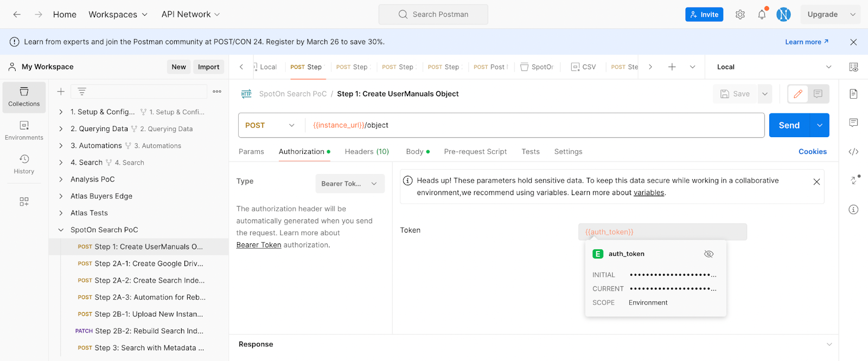Image resolution: width=868 pixels, height=361 pixels.
Task: Open variables documentation link
Action: coord(649,192)
